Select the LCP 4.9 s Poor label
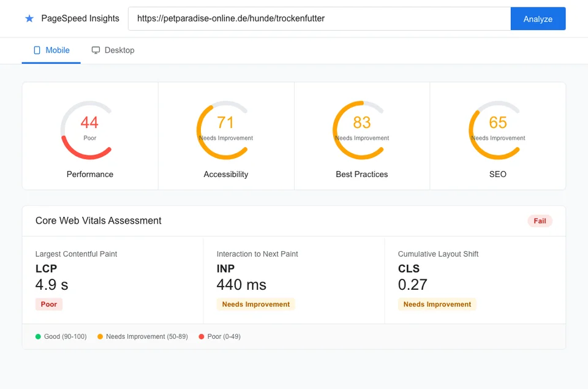Screen dimensions: 588x389 pyautogui.click(x=48, y=304)
